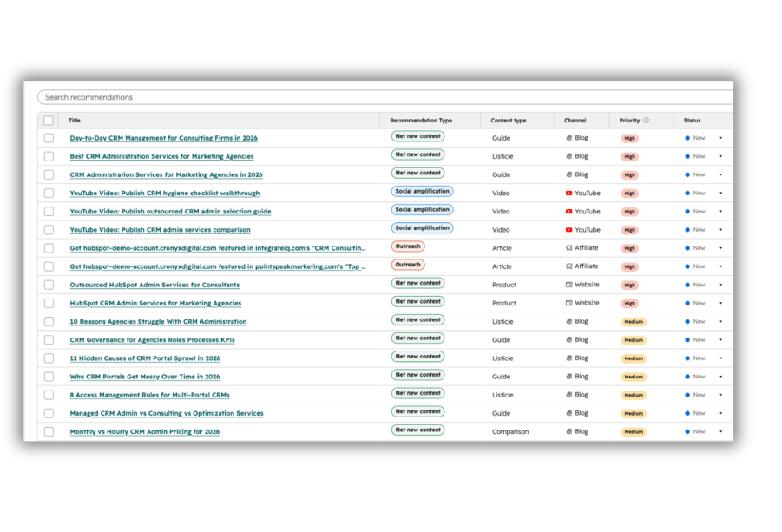Viewport: 782px width, 532px height.
Task: Click Blog icon in CRM Administration Services 2026 row
Action: pos(568,174)
